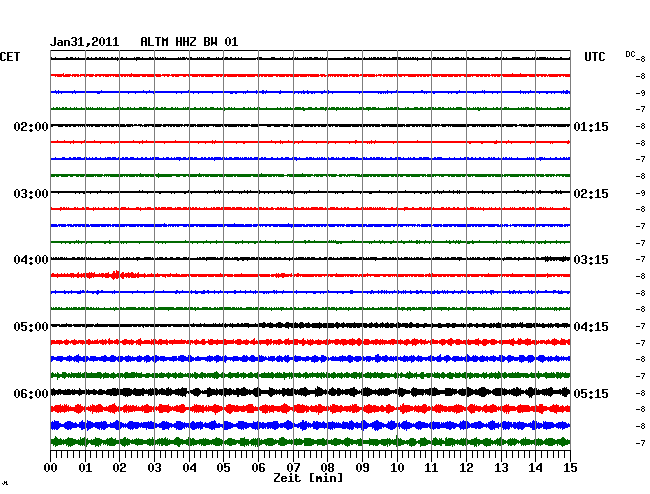This screenshot has height=494, width=650.
Task: Select the 04:00 CET time label
Action: click(31, 260)
